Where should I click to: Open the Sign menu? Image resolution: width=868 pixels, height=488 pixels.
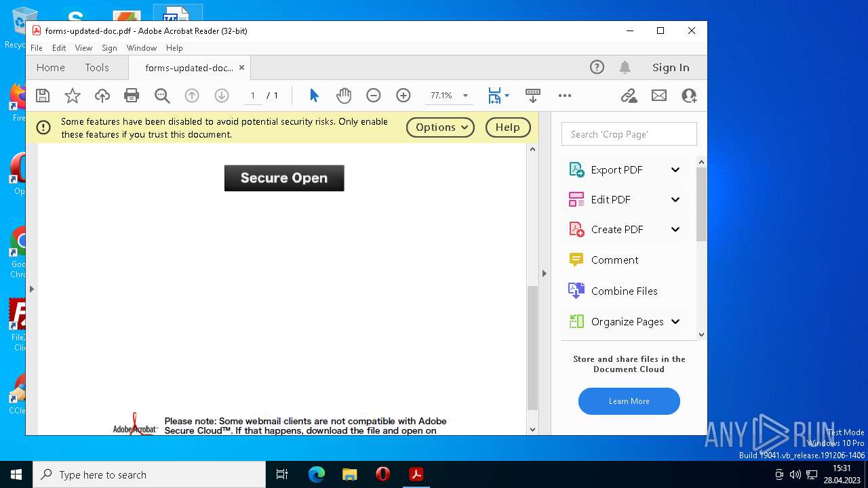click(x=109, y=48)
